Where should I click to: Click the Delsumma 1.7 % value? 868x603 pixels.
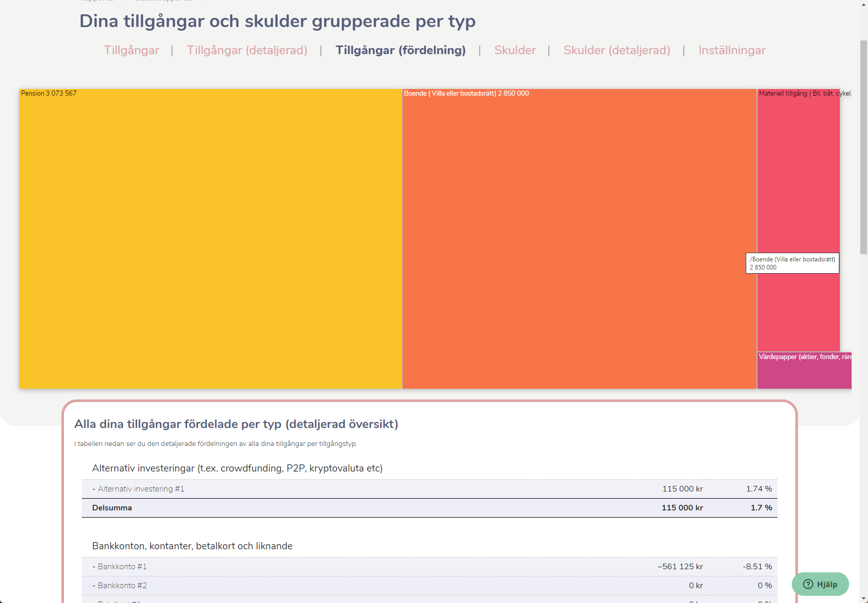762,508
